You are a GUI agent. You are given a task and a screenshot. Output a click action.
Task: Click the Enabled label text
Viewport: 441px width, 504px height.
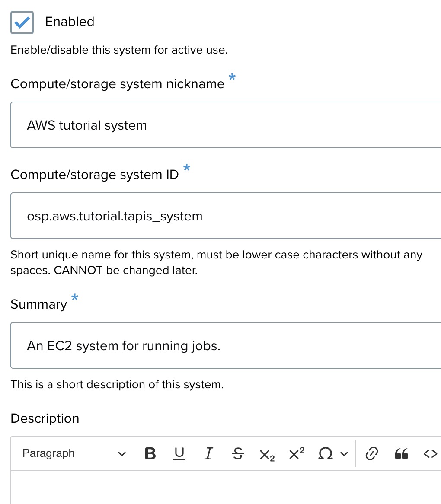pos(70,22)
